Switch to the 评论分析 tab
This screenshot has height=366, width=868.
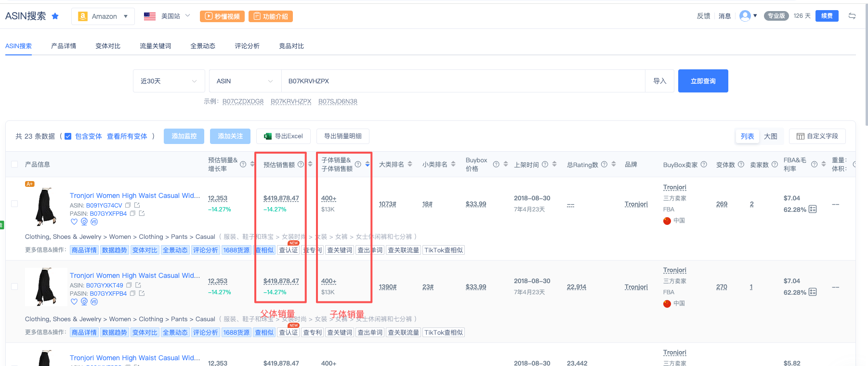[247, 46]
